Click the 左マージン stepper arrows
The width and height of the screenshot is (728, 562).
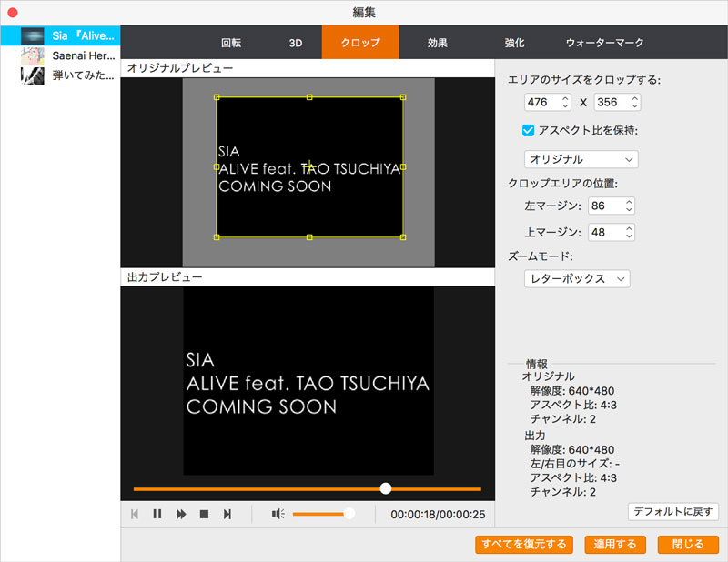coord(629,206)
